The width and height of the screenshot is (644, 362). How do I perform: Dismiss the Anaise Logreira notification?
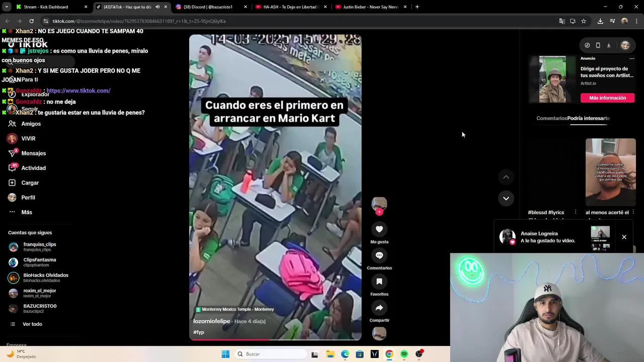point(624,237)
